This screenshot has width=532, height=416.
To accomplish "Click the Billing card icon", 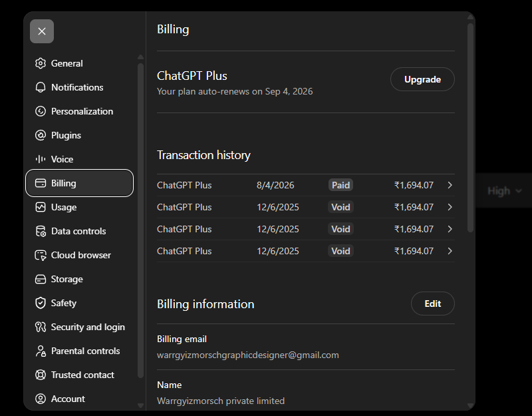I will (41, 183).
